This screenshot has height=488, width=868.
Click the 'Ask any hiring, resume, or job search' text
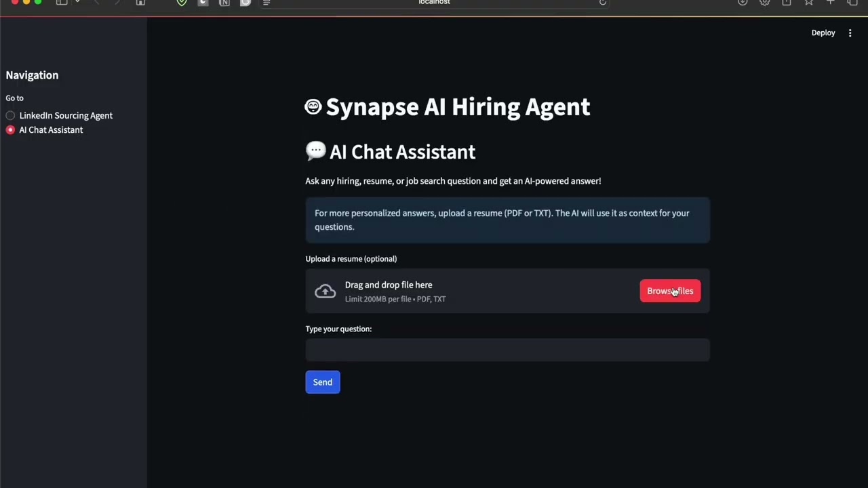click(453, 181)
